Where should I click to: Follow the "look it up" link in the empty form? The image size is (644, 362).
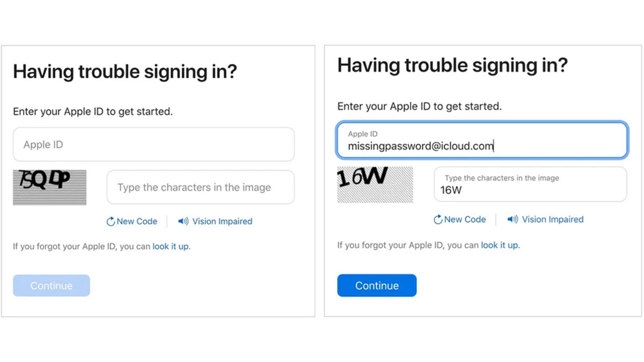171,247
